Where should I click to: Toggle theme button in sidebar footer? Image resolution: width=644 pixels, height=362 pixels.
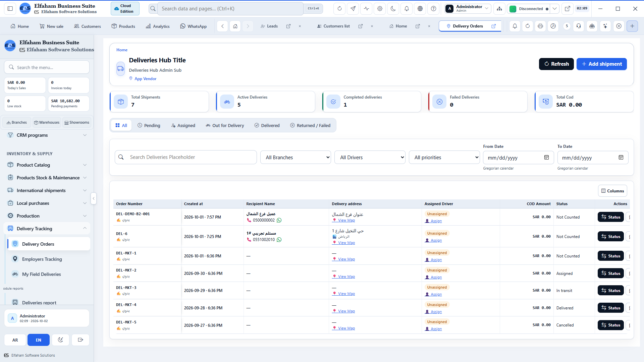(60, 340)
